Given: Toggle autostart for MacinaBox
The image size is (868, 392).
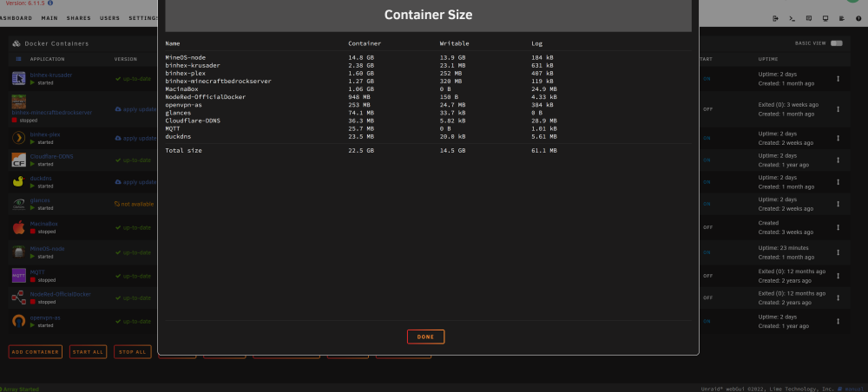Looking at the screenshot, I should (x=707, y=227).
